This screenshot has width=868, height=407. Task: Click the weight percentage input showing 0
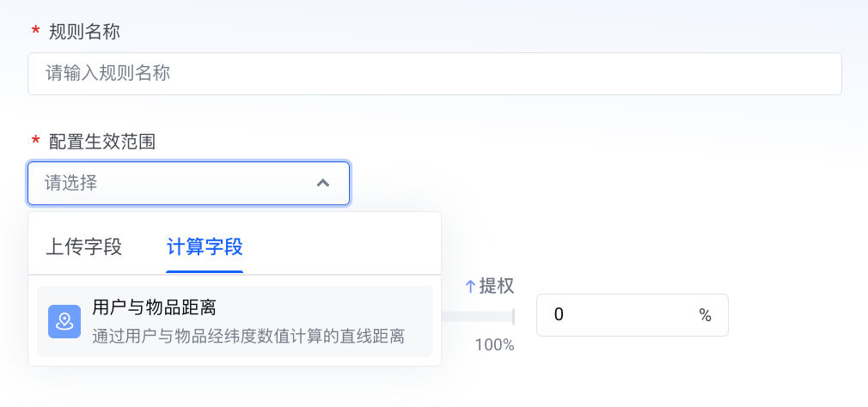619,315
